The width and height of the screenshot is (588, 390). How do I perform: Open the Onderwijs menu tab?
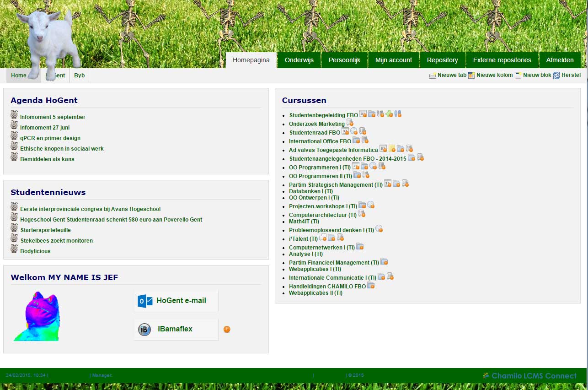(299, 60)
